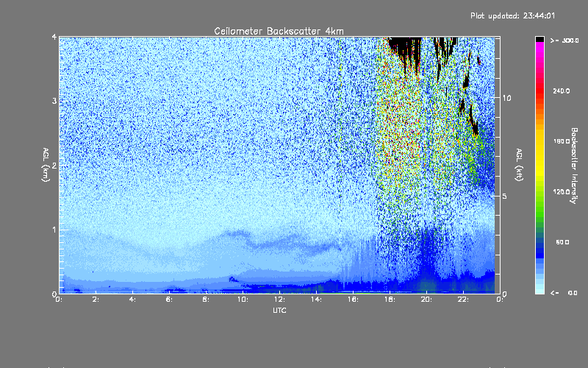Click the "22:" UTC tick label

(463, 300)
